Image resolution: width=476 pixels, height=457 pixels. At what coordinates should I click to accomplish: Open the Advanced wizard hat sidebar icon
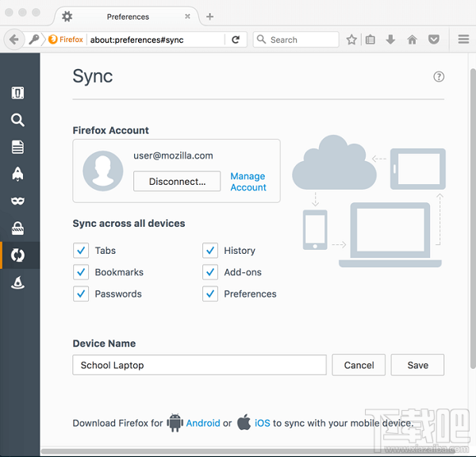[x=17, y=282]
